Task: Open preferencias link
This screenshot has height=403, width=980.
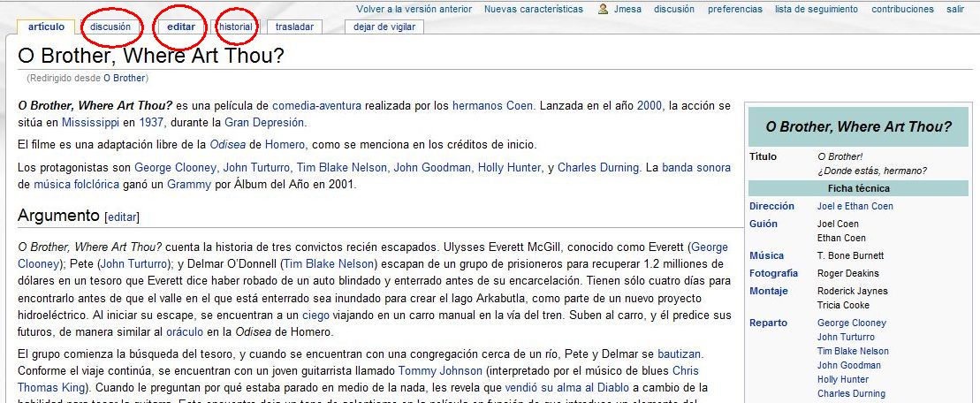Action: (735, 10)
